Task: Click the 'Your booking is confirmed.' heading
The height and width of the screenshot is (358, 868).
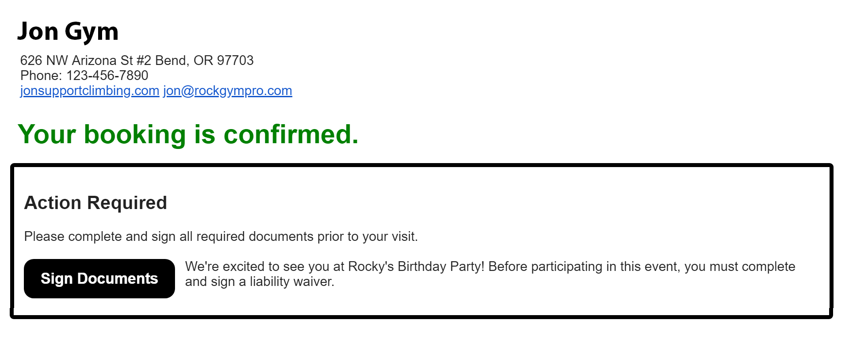Action: click(188, 134)
